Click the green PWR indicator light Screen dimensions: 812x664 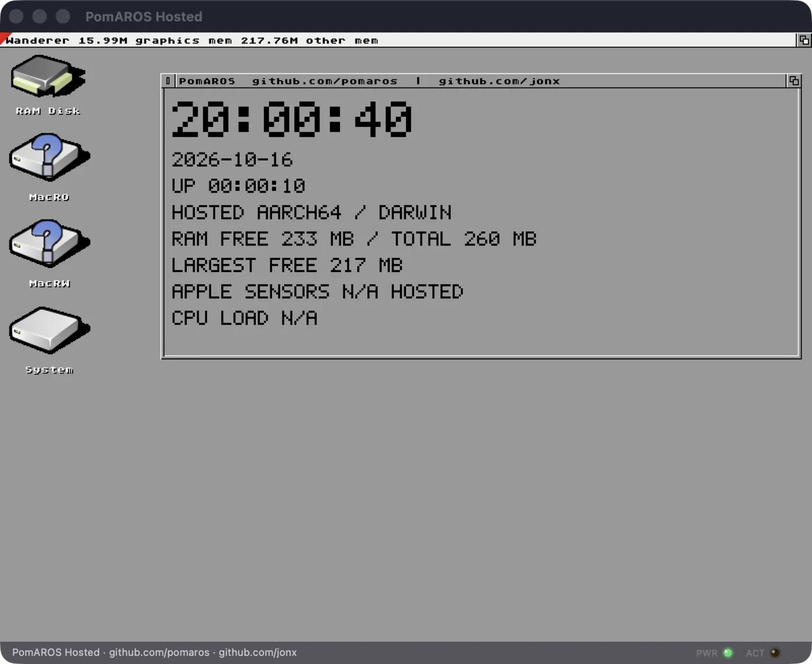(x=728, y=653)
